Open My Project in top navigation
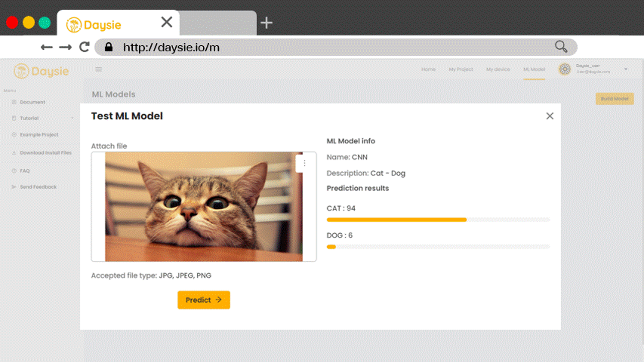This screenshot has width=644, height=362. (461, 69)
